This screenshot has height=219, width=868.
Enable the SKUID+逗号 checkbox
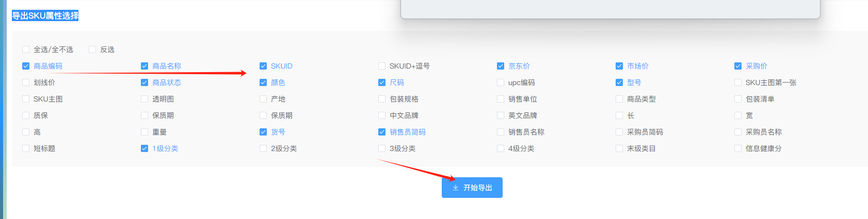click(382, 66)
